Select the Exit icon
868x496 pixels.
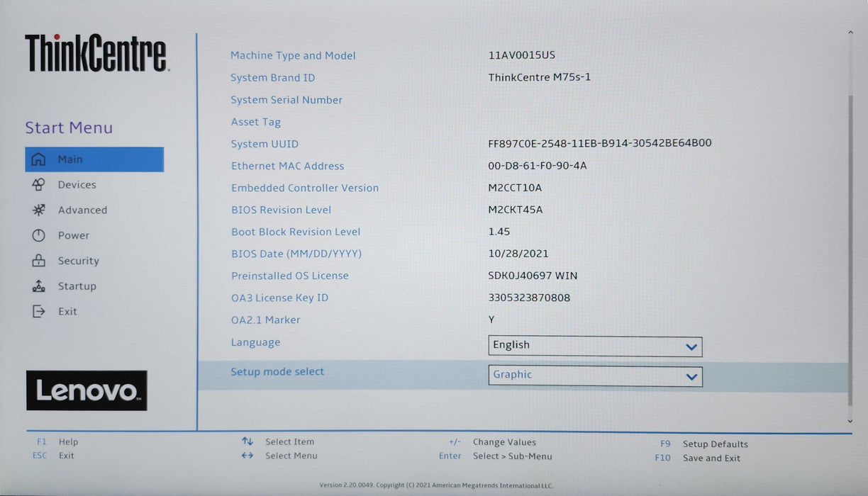(x=40, y=311)
